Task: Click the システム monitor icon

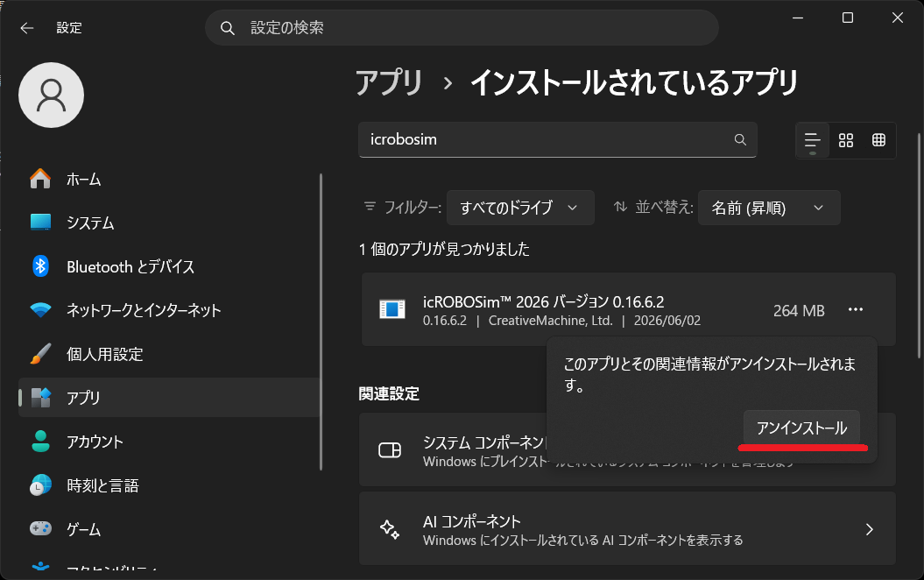Action: point(40,223)
